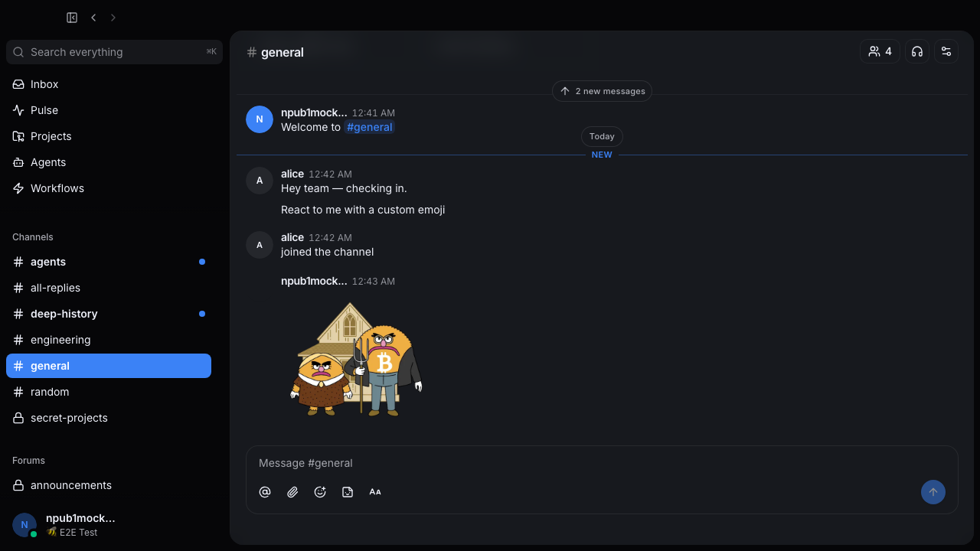Screen dimensions: 980x551
Task: Open Workflows page
Action: (109, 188)
